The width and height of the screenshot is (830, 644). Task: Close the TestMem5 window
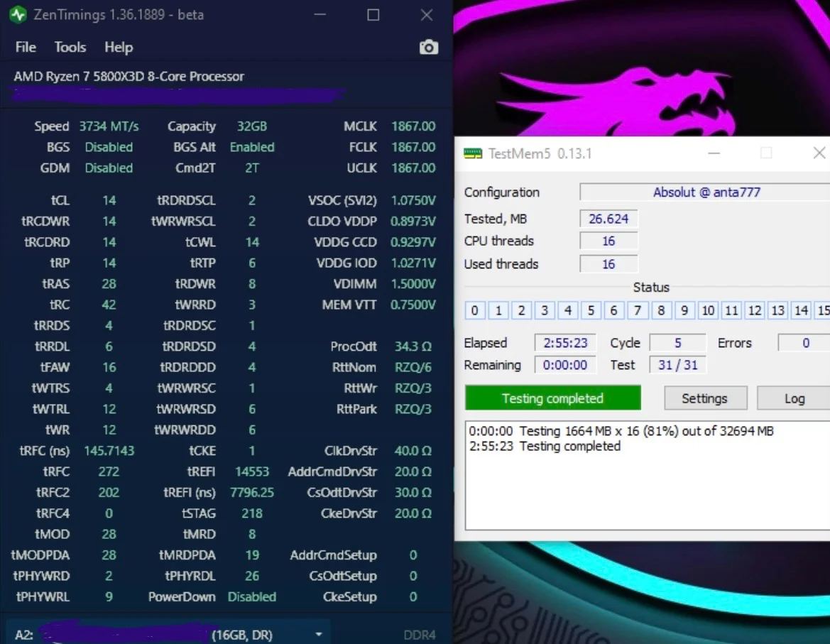819,153
